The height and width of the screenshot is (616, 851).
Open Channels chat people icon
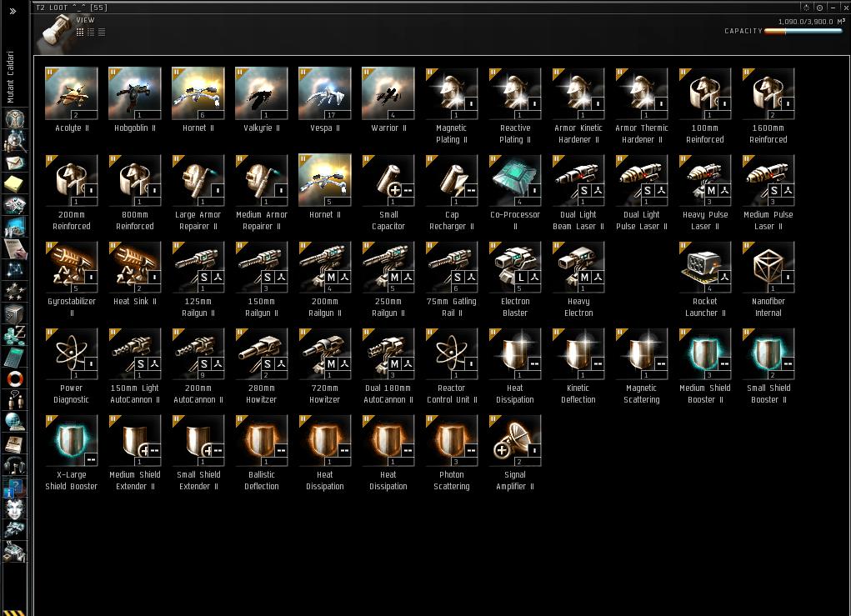pos(15,400)
